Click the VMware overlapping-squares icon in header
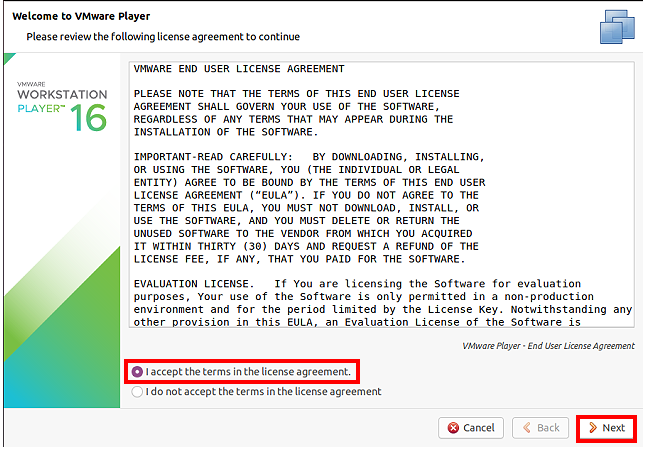This screenshot has height=449, width=647. point(617,27)
